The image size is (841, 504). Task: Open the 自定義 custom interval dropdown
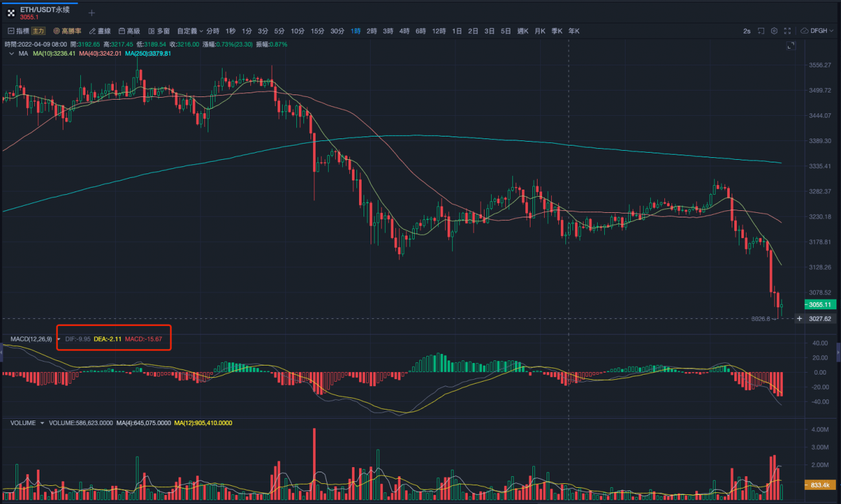coord(189,30)
